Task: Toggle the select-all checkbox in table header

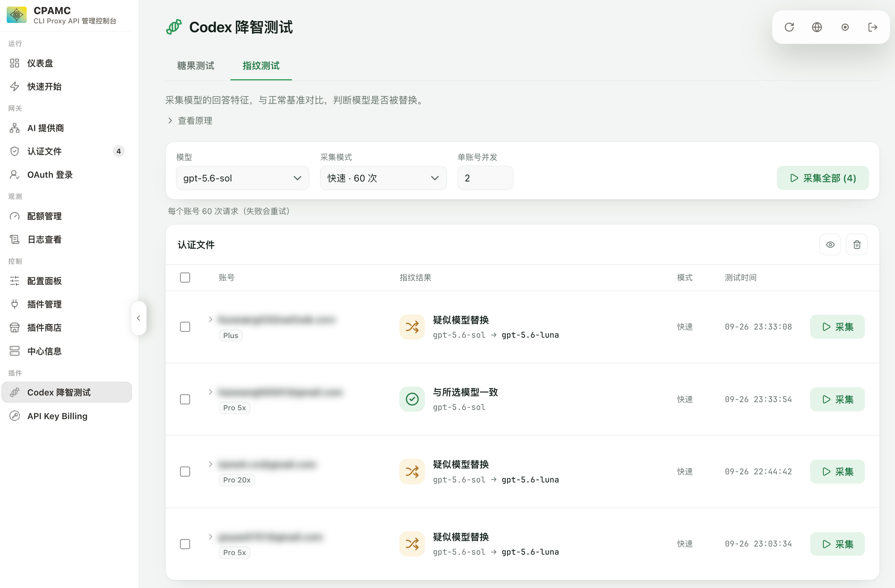Action: tap(185, 277)
